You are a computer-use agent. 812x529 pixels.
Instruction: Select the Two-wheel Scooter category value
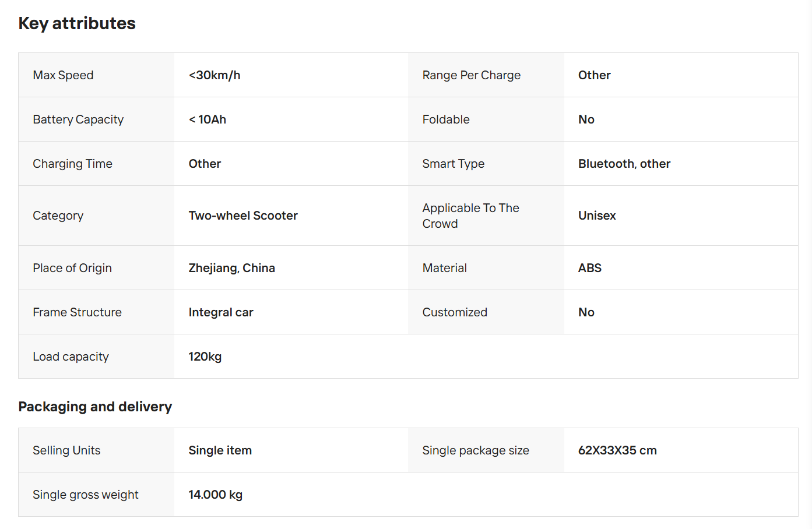coord(243,216)
